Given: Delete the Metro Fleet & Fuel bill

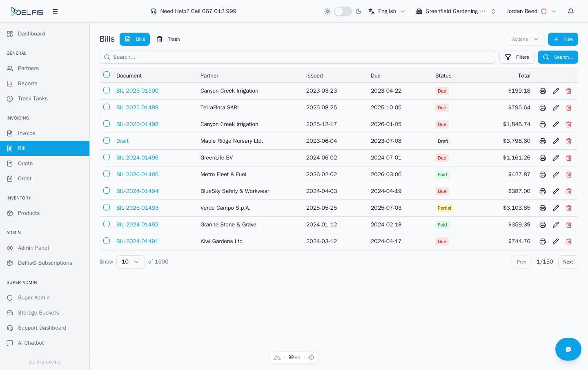Looking at the screenshot, I should click(569, 175).
